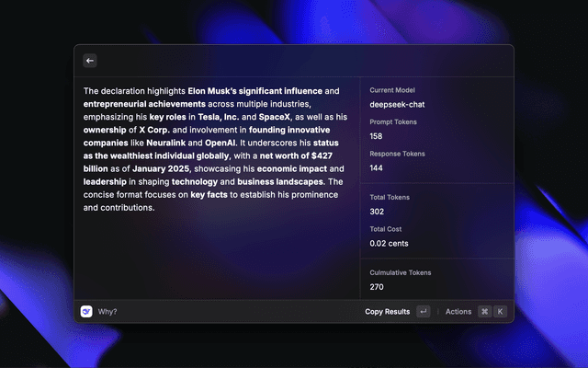Click the Cumulative Tokens value 270
Screen dimensions: 588x368
pos(377,287)
